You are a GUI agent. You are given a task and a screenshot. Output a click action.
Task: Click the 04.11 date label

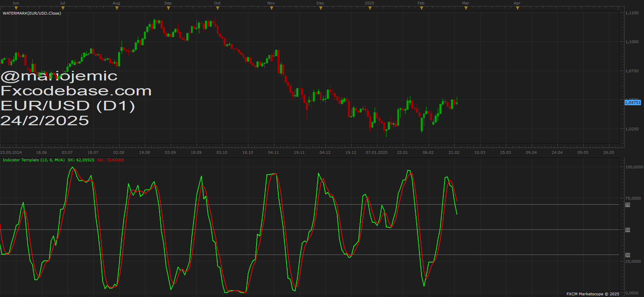[273, 152]
